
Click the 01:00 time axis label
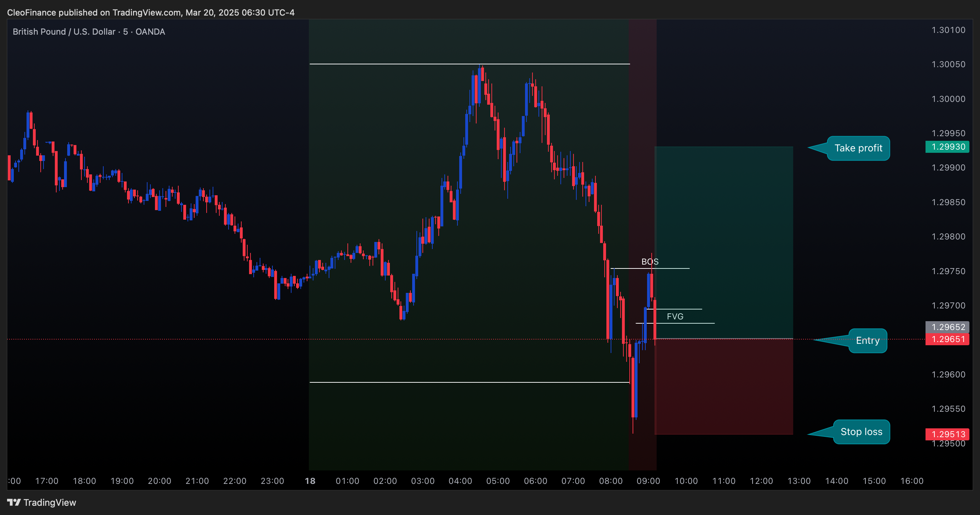coord(347,481)
